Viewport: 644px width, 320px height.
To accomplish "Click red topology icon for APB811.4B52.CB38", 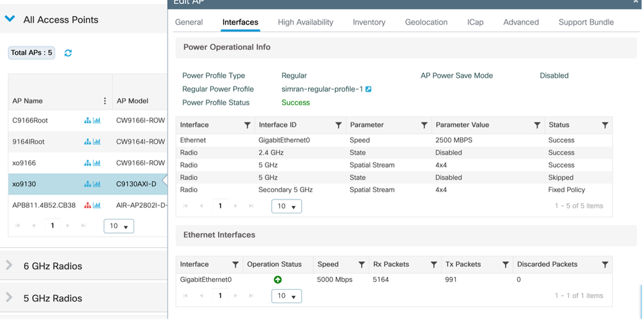I will 87,205.
